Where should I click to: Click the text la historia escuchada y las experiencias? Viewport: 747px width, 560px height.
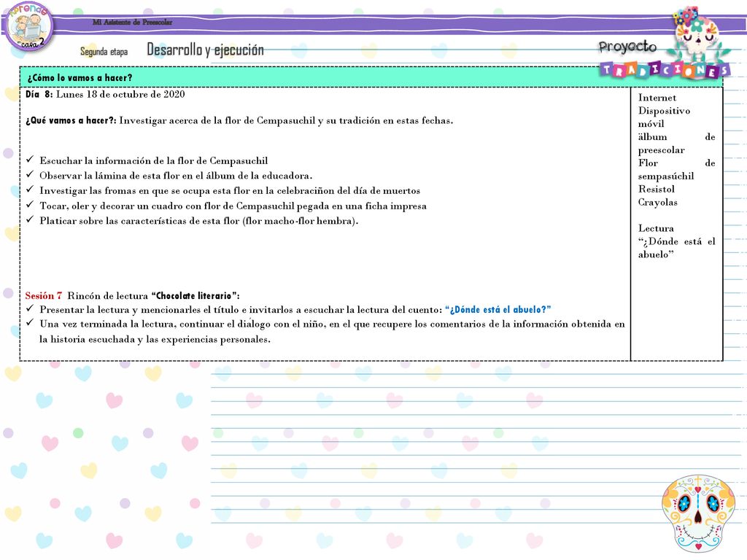pos(155,340)
